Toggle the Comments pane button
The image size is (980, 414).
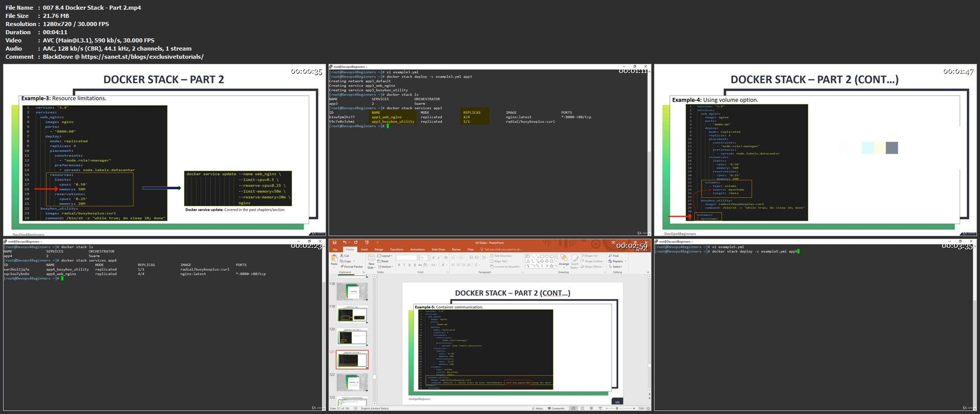pyautogui.click(x=556, y=408)
